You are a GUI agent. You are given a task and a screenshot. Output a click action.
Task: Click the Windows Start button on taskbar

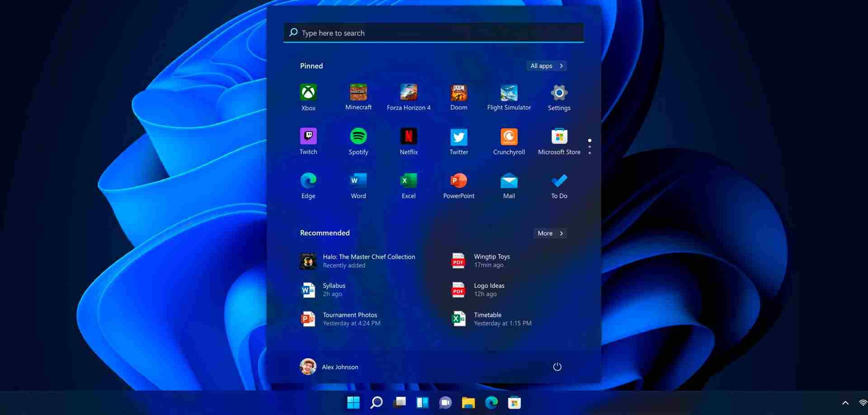[354, 402]
